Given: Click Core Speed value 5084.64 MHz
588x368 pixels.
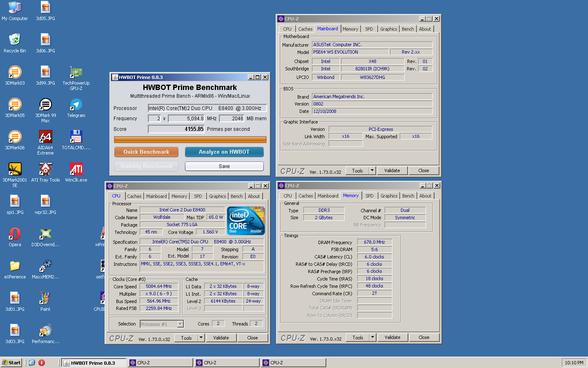Looking at the screenshot, I should click(159, 286).
